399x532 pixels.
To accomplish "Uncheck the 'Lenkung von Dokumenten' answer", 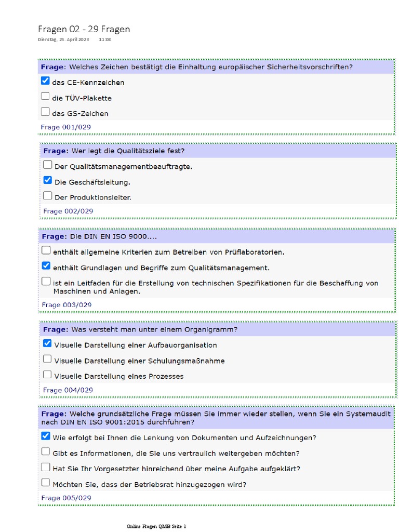I will (46, 436).
